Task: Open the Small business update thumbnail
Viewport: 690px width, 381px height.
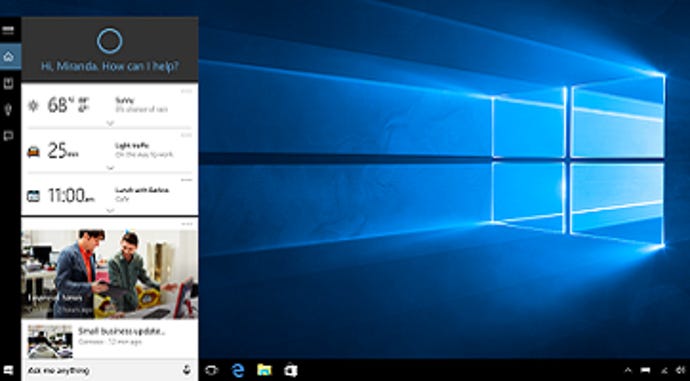Action: coord(50,341)
